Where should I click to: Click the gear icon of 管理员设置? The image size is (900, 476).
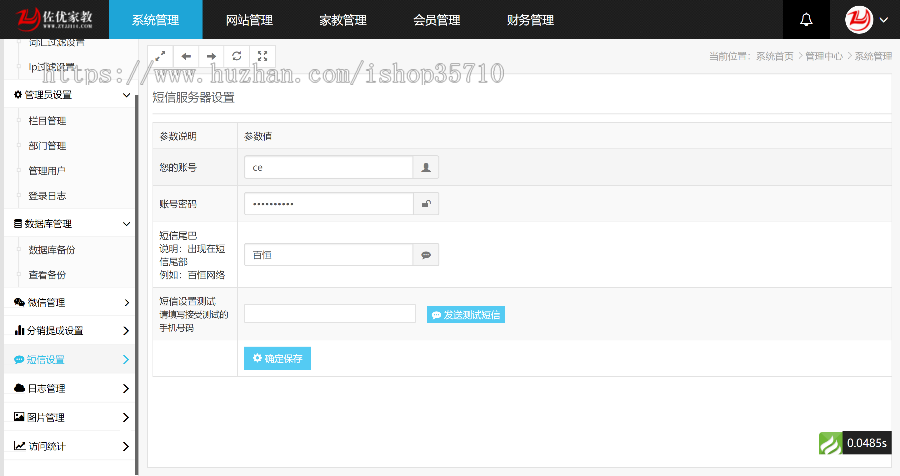click(x=18, y=95)
